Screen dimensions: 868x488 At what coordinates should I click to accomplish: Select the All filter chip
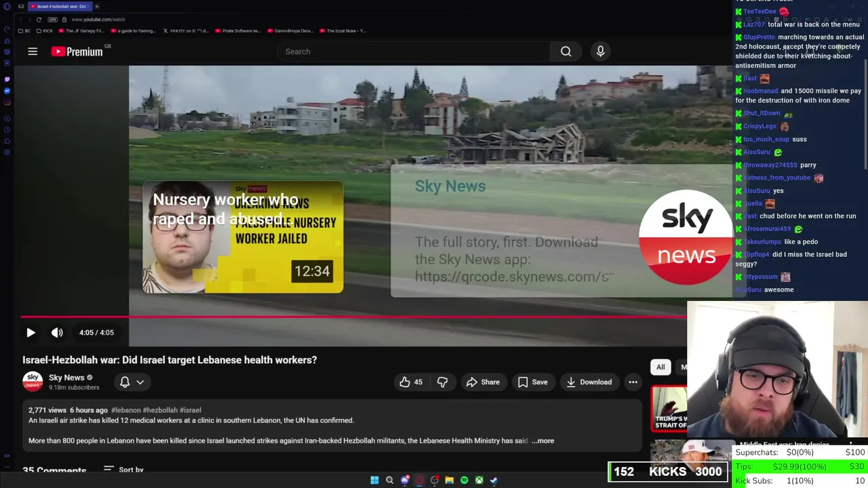[660, 367]
